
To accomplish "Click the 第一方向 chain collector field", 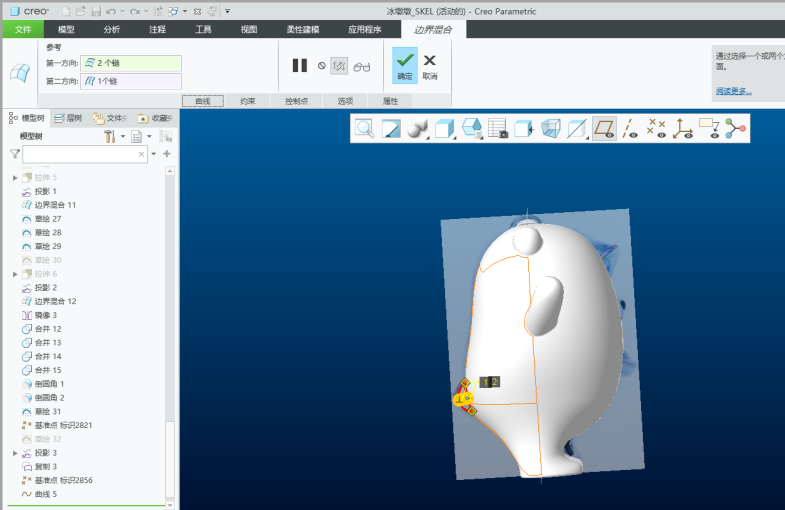I will point(131,63).
